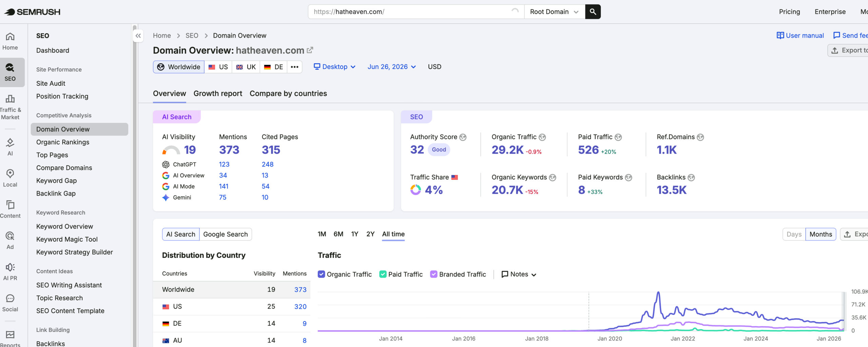Open more countries ellipsis menu
The height and width of the screenshot is (347, 868).
pos(294,67)
